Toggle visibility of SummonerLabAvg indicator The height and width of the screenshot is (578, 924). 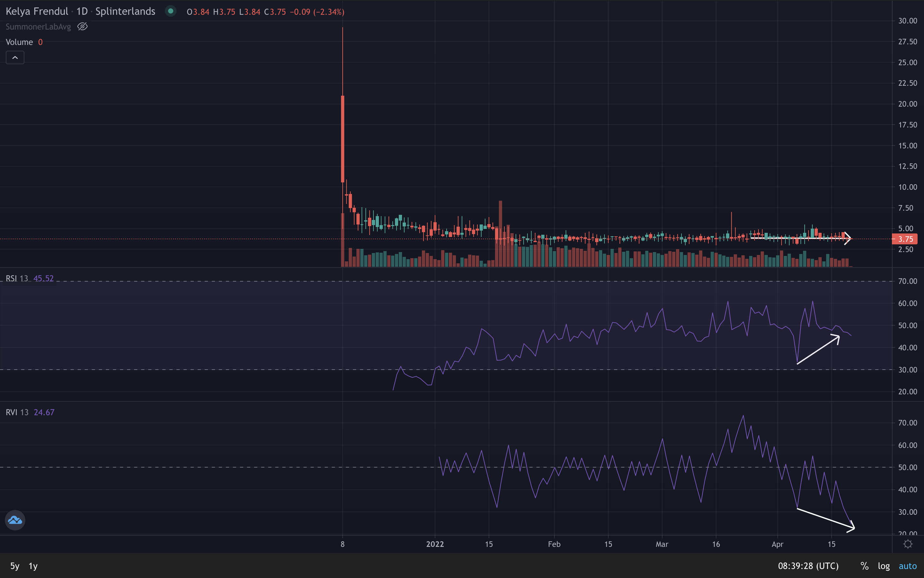click(82, 27)
